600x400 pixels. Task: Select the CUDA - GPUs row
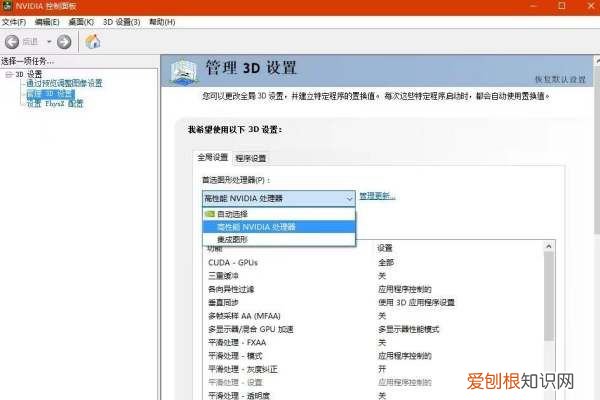[x=375, y=263]
